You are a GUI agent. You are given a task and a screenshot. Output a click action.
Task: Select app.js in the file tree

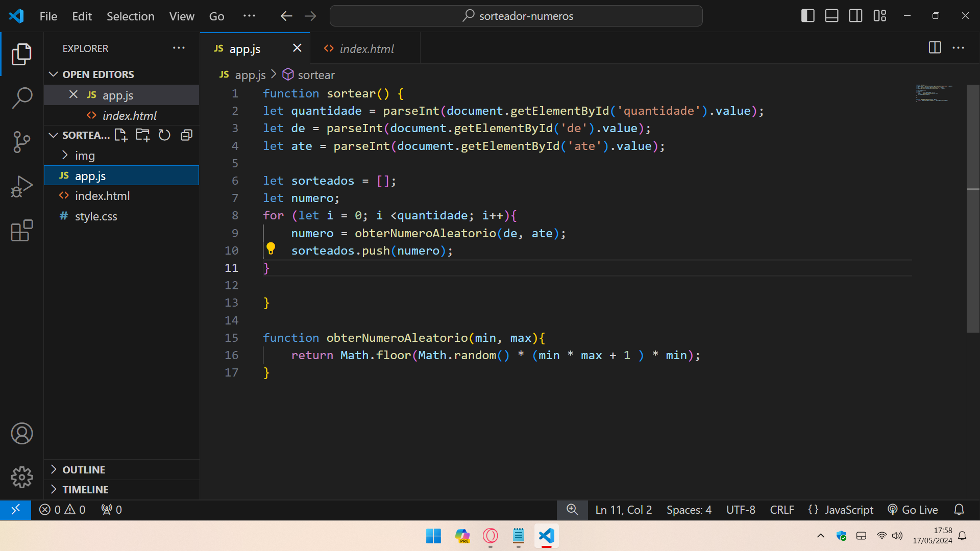coord(121,176)
